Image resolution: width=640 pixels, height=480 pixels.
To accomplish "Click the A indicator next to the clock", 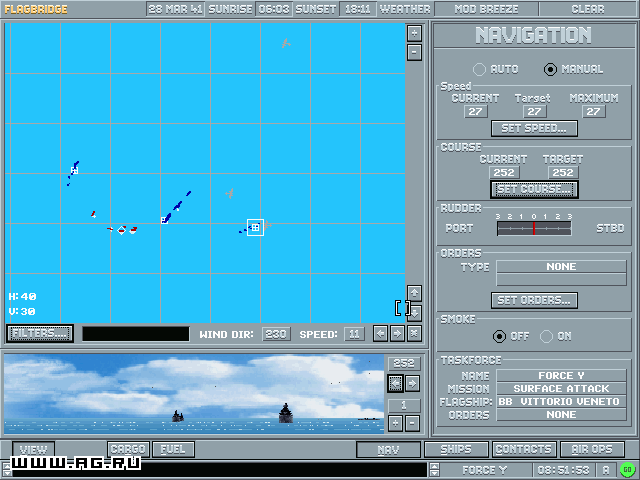I will (606, 470).
